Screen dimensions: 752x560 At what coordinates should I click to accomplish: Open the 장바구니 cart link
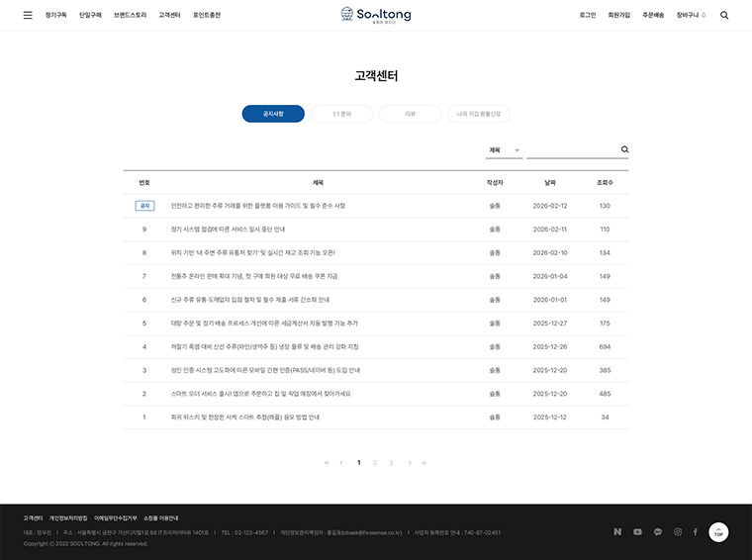coord(691,16)
